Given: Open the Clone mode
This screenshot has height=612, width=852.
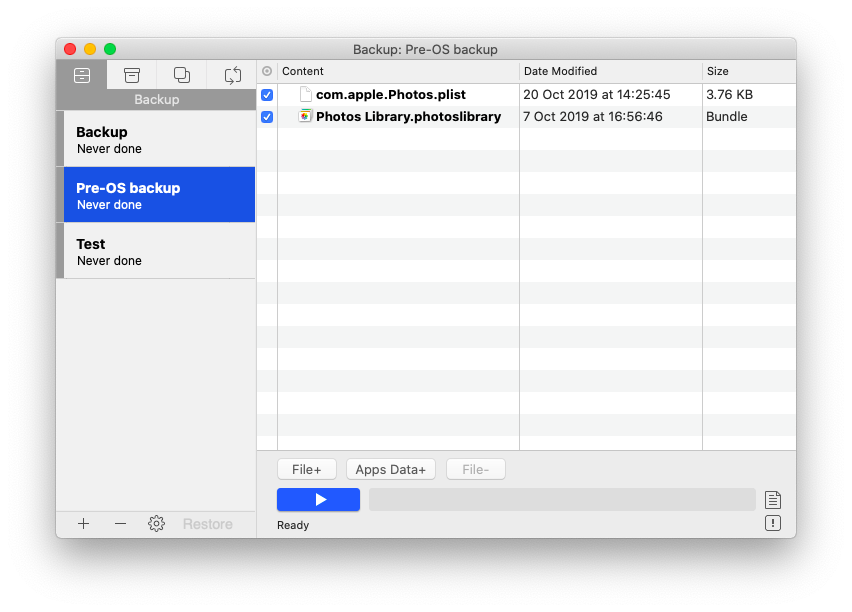Looking at the screenshot, I should point(181,74).
